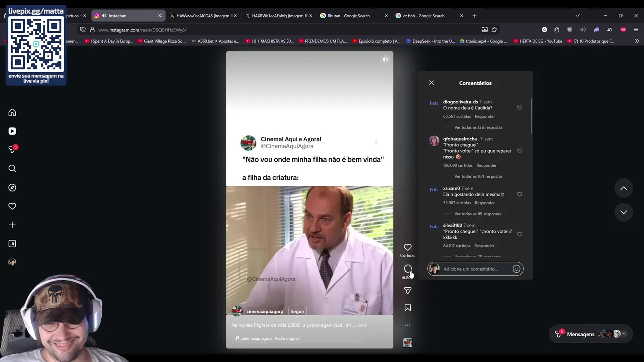This screenshot has height=362, width=644.
Task: Like the reel with heart icon above Curtidas
Action: [x=408, y=247]
